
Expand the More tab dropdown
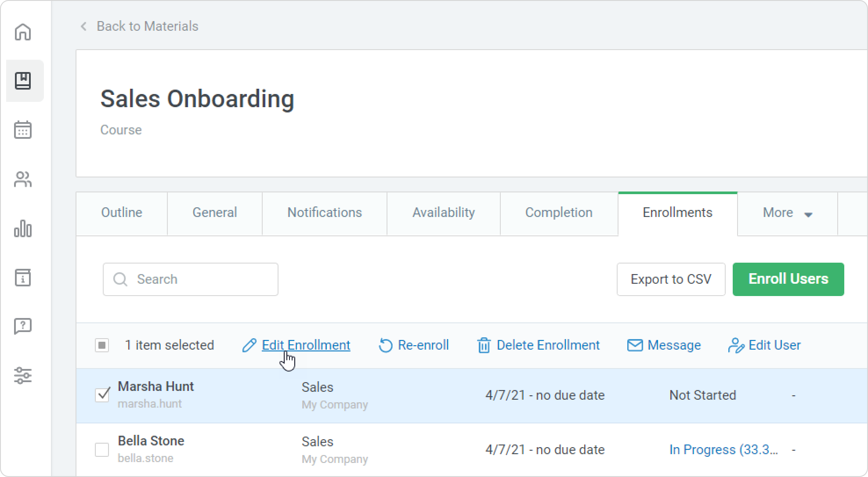pyautogui.click(x=787, y=213)
